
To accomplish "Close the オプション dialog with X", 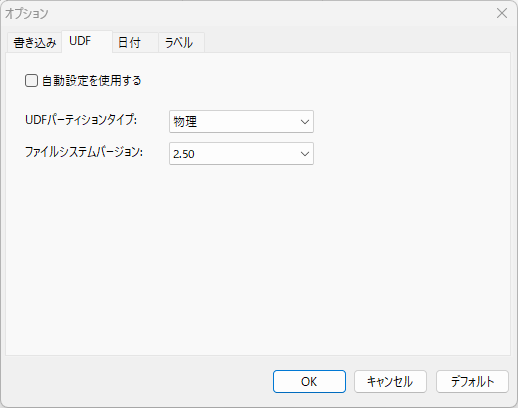I will tap(502, 13).
